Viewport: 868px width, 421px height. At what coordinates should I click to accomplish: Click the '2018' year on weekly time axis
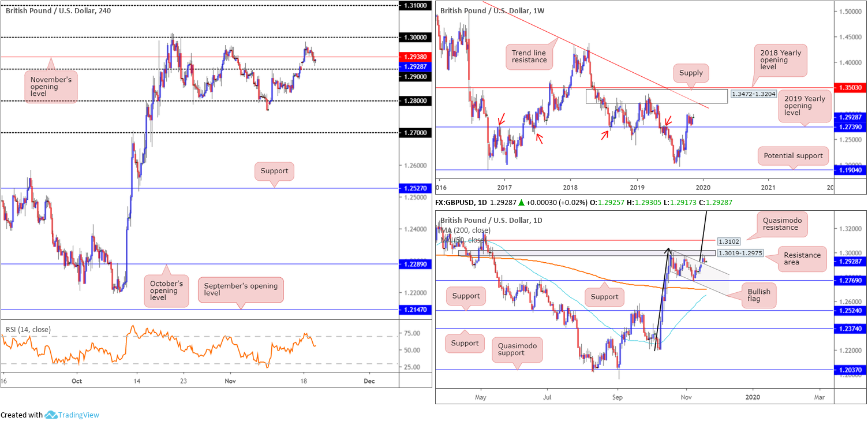(570, 187)
